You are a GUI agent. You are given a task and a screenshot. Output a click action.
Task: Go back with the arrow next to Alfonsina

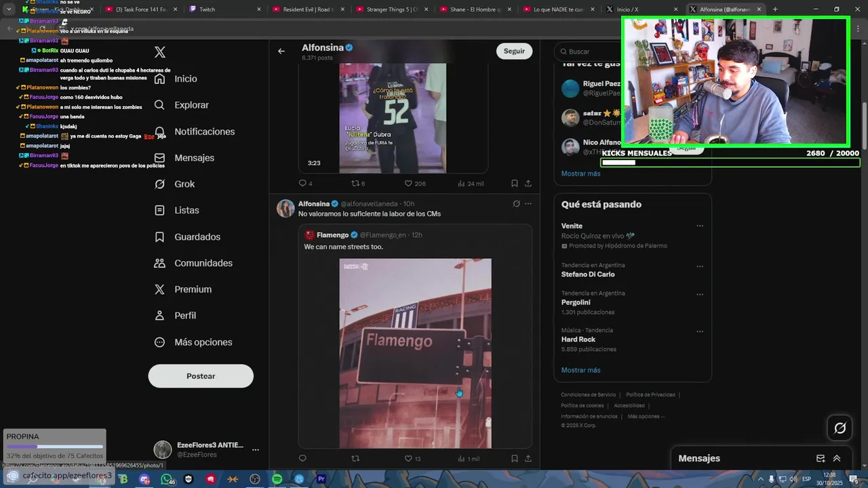point(281,51)
